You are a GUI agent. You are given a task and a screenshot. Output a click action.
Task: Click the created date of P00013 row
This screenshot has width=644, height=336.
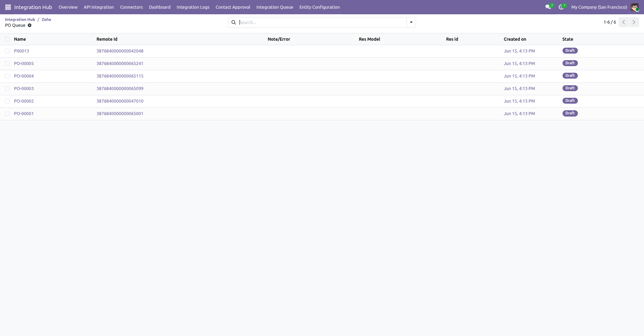[x=519, y=51]
